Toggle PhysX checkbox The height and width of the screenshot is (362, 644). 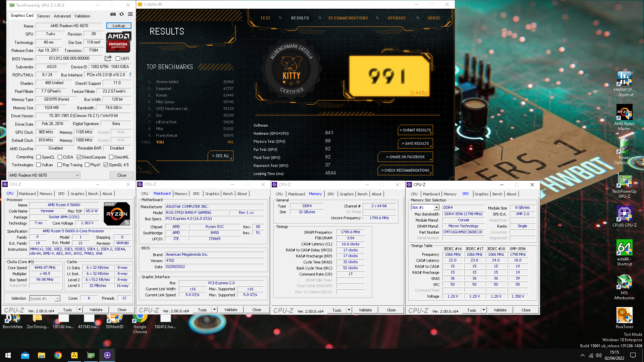[87, 165]
